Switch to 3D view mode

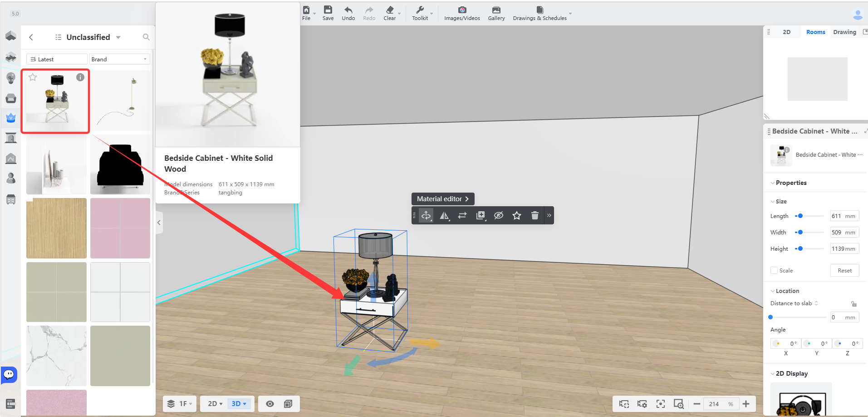click(239, 404)
